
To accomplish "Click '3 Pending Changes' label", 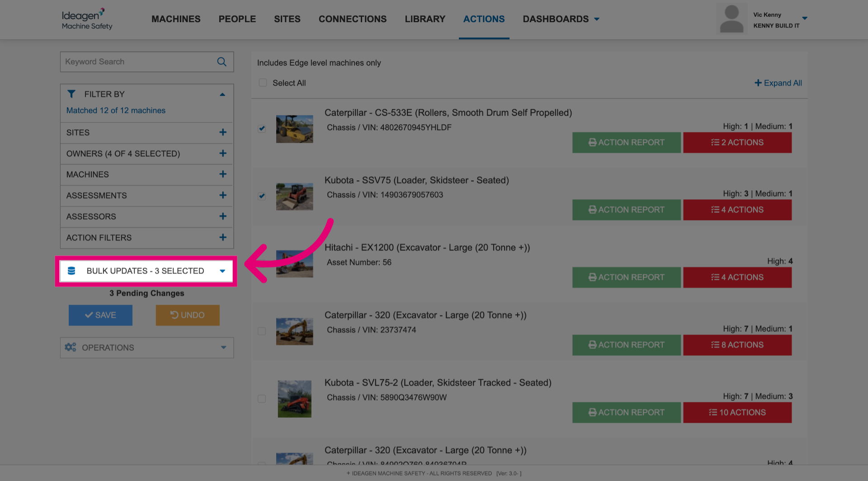I will point(147,293).
